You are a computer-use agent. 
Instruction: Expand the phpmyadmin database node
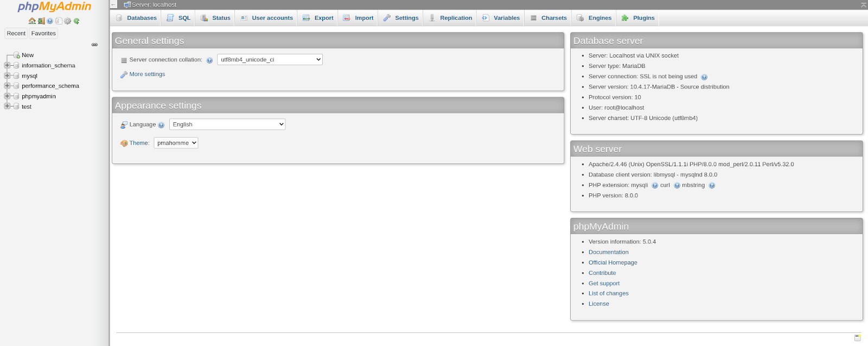click(8, 96)
